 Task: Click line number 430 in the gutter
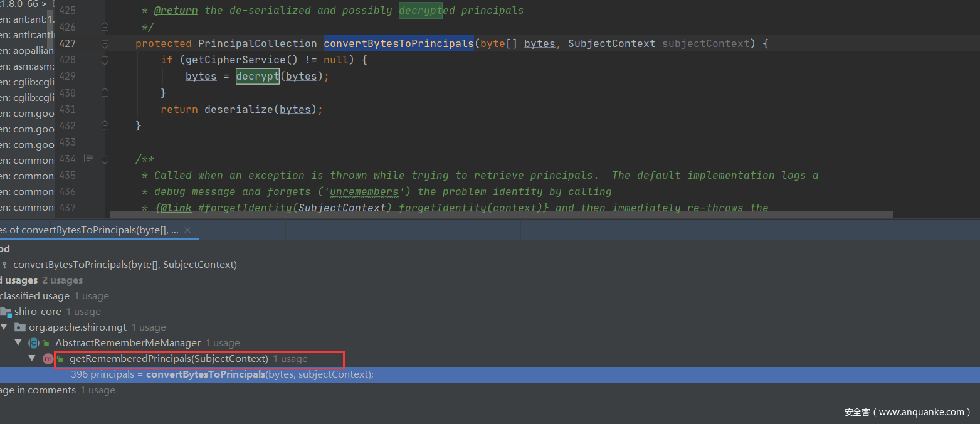(67, 93)
